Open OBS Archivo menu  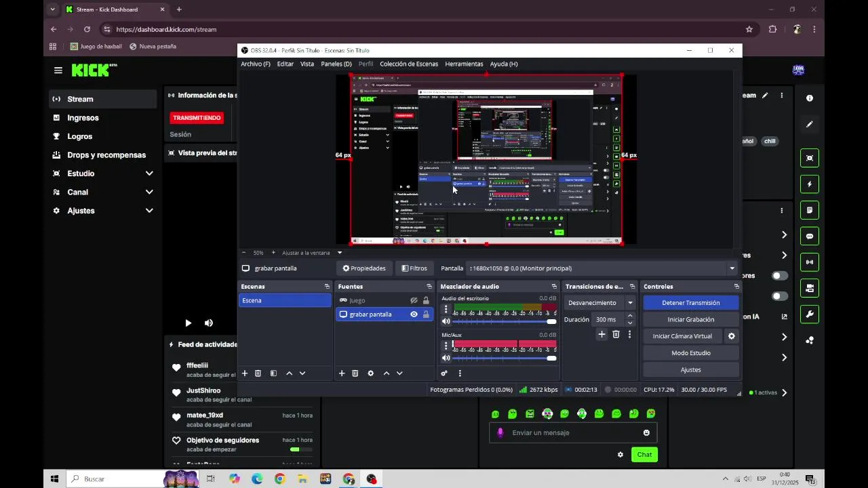[x=256, y=64]
